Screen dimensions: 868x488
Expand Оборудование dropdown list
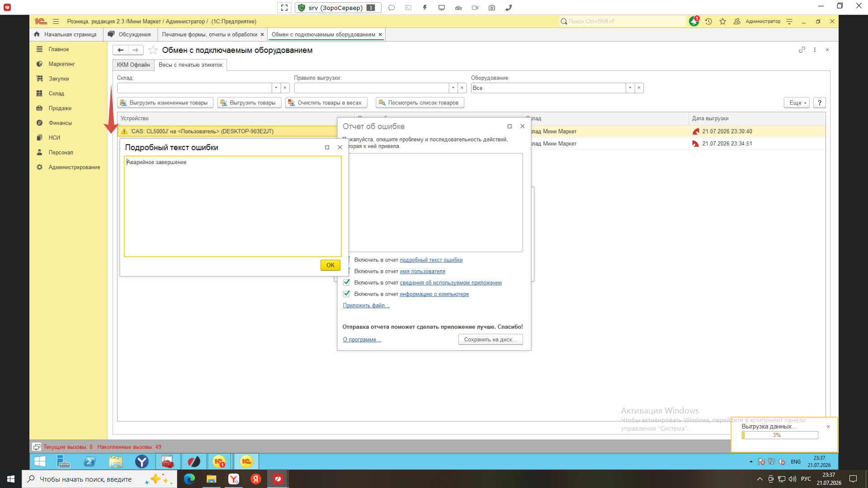coord(630,88)
